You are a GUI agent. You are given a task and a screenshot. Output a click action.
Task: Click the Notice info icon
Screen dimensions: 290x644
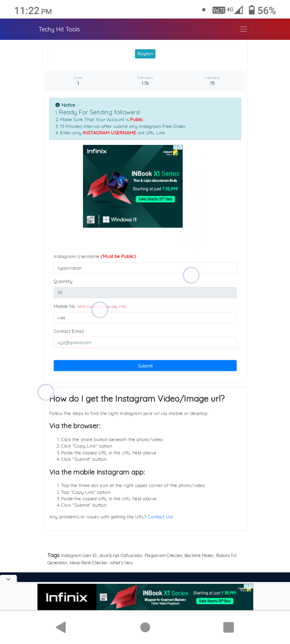[58, 105]
